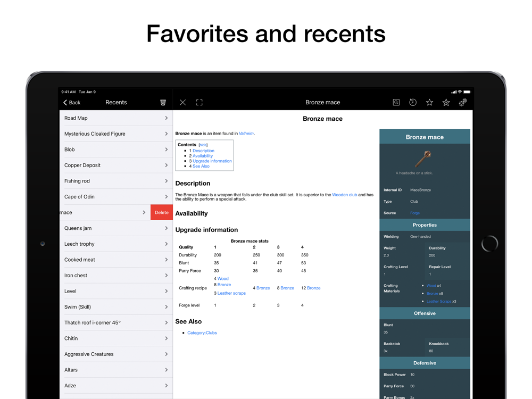
Task: Select Aggressive Creatures in recents
Action: pos(116,354)
